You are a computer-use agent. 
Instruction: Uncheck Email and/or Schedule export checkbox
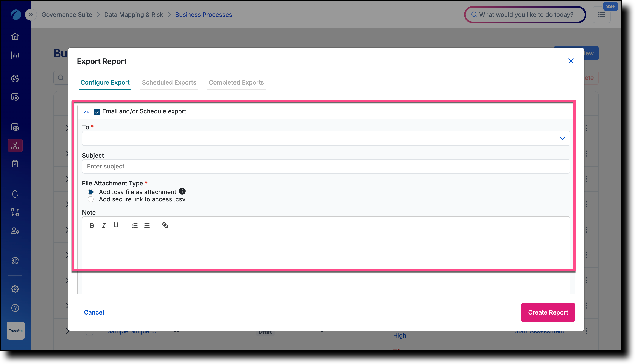97,111
